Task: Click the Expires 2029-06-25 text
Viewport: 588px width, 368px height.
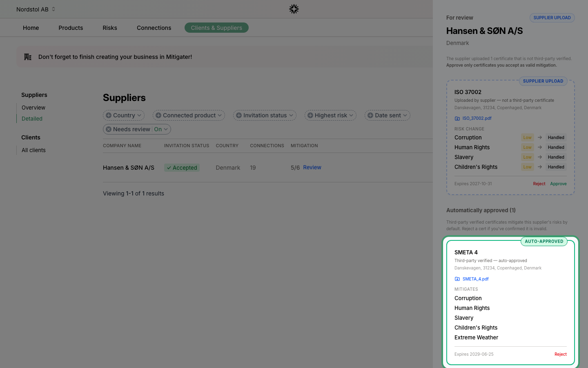Action: pyautogui.click(x=474, y=354)
